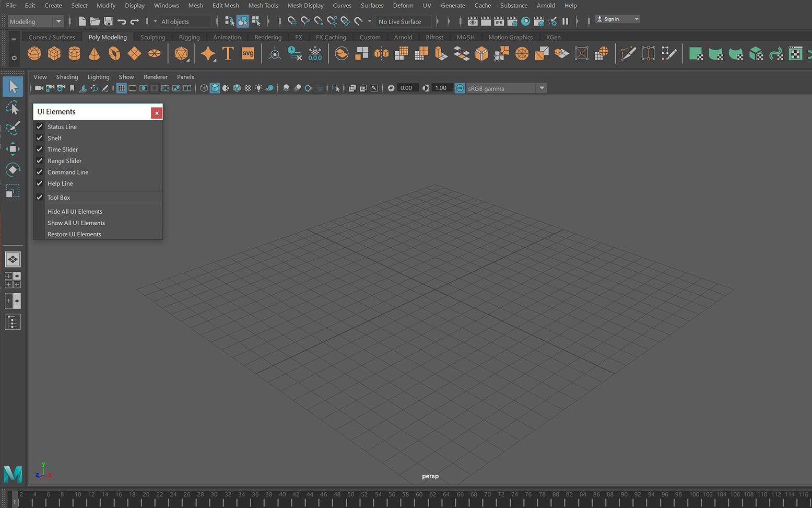Expand the sRGB gamma view transform dropdown

pos(542,88)
